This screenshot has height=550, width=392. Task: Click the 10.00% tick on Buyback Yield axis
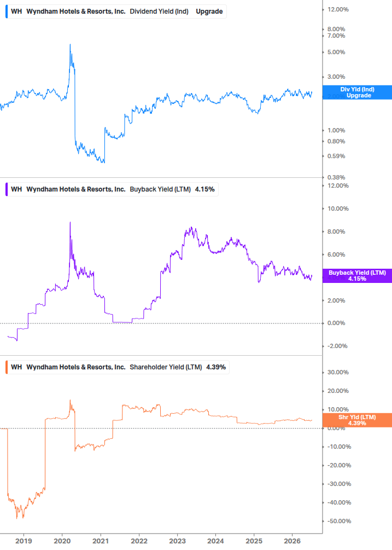click(x=338, y=209)
